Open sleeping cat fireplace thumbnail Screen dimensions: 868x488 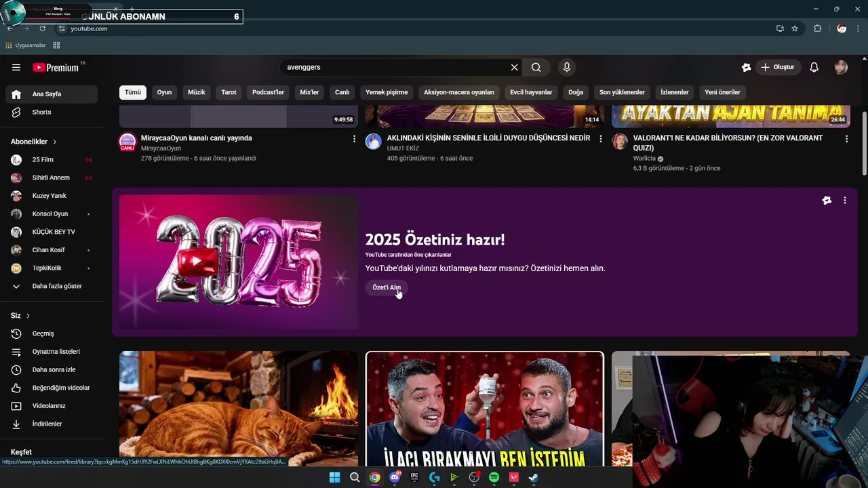[239, 409]
